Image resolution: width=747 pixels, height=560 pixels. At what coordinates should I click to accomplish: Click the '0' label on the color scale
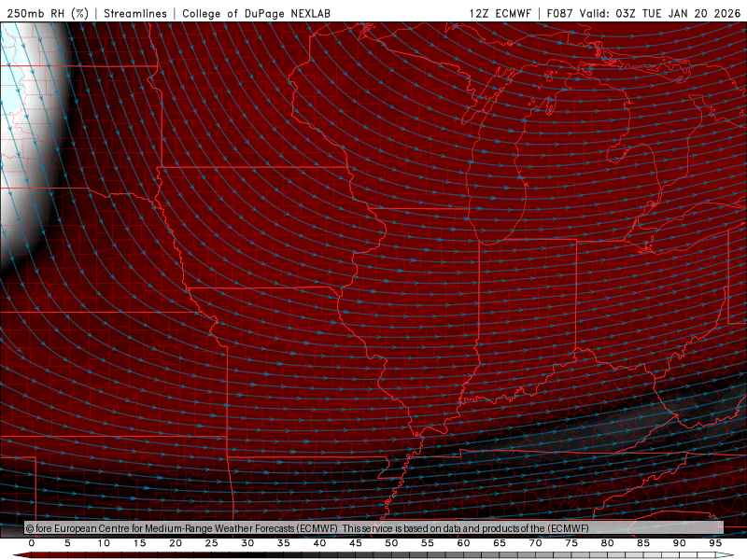[32, 543]
